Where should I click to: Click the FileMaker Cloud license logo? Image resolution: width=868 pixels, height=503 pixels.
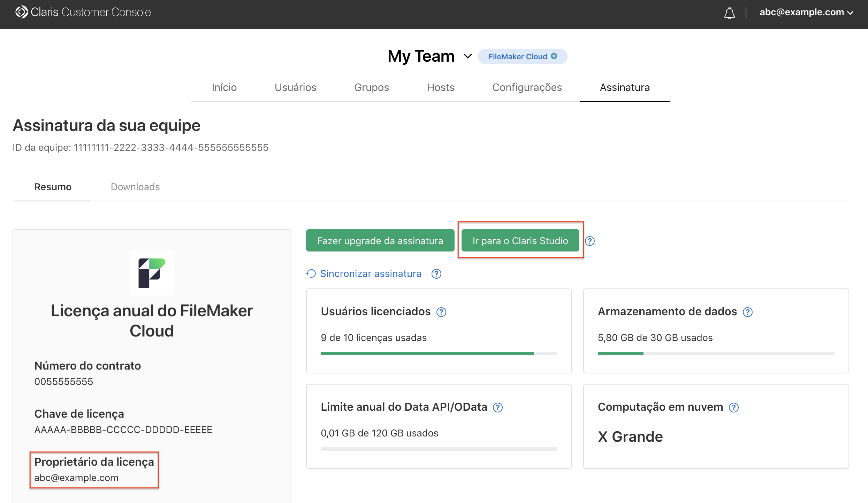point(152,273)
